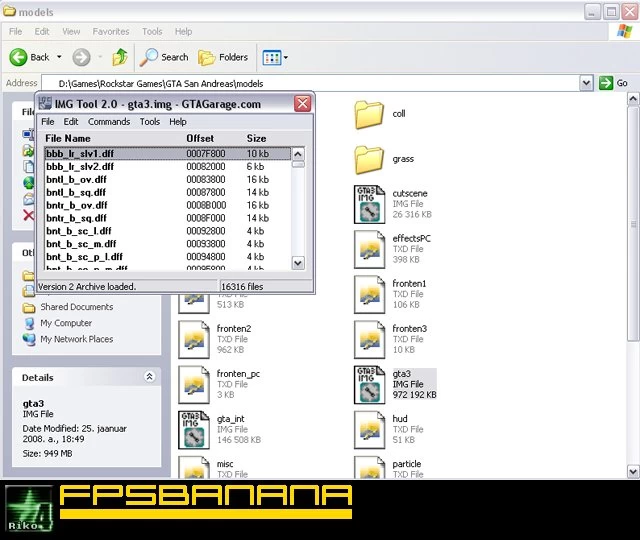Open Explorer File menu
The width and height of the screenshot is (640, 540).
point(16,31)
